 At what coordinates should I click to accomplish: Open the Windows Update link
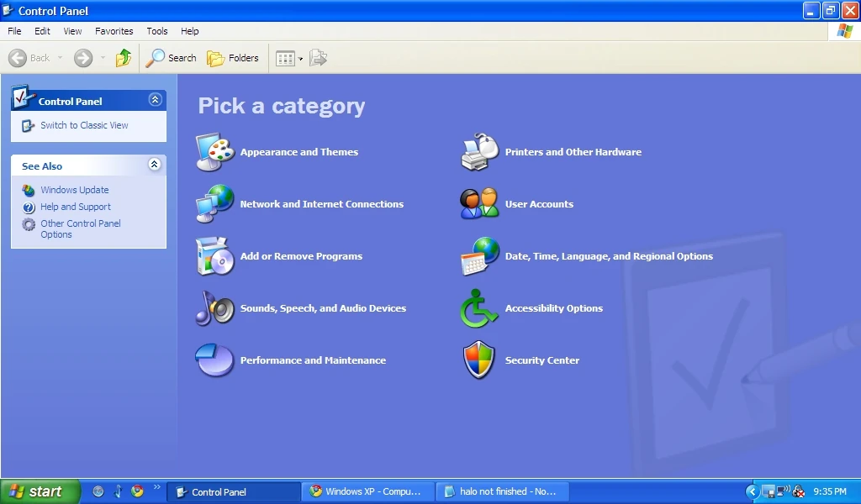[x=75, y=190]
